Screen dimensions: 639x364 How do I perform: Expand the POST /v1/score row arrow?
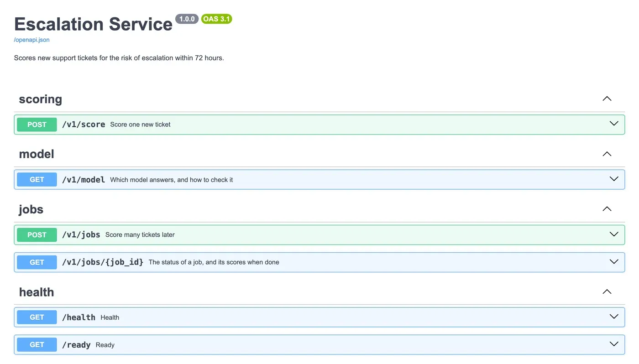(x=614, y=124)
